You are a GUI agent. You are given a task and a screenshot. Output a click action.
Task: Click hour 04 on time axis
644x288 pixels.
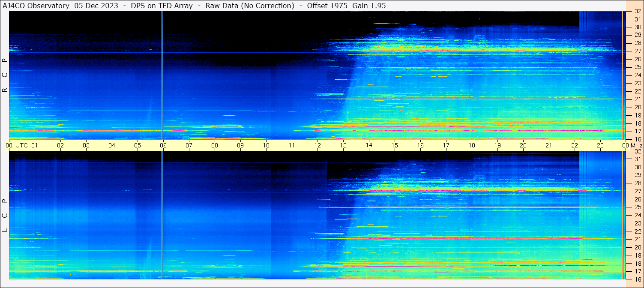point(112,145)
